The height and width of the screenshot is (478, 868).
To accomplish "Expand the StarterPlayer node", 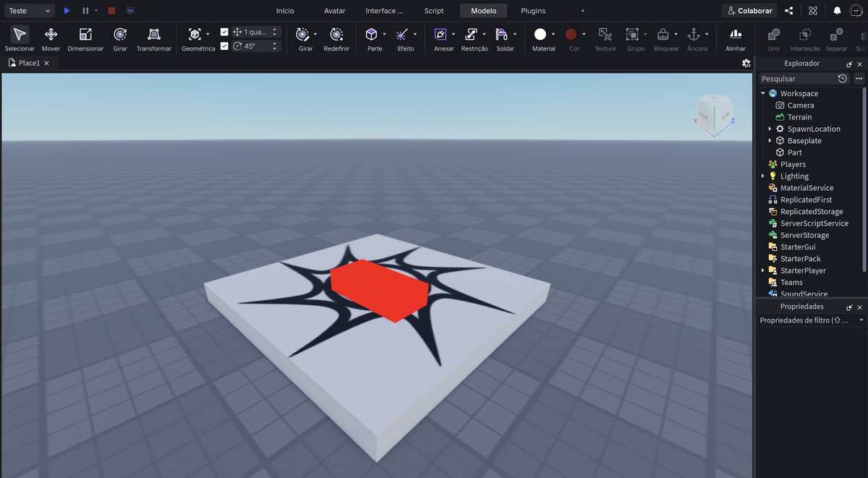I will 763,270.
